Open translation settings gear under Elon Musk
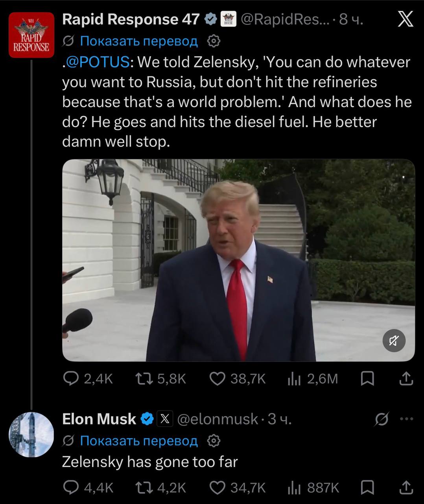 [x=213, y=441]
